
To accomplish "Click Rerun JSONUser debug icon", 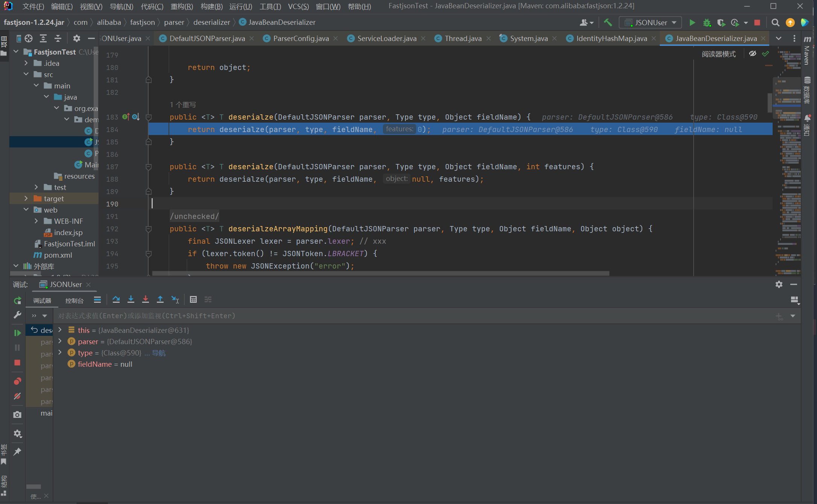I will (17, 301).
